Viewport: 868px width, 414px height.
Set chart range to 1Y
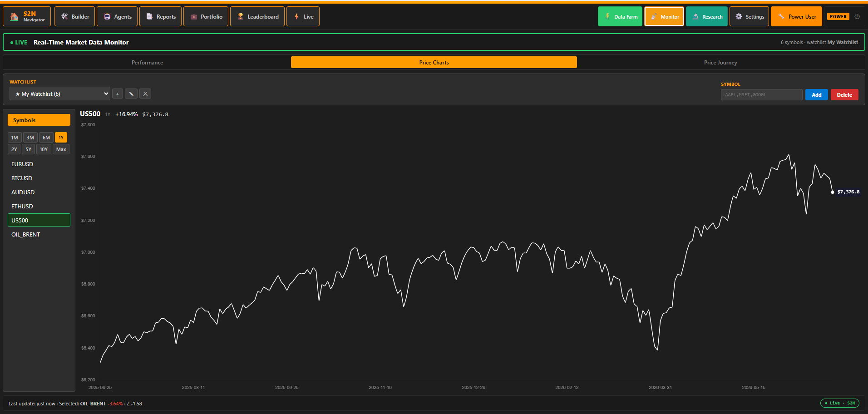[x=61, y=137]
